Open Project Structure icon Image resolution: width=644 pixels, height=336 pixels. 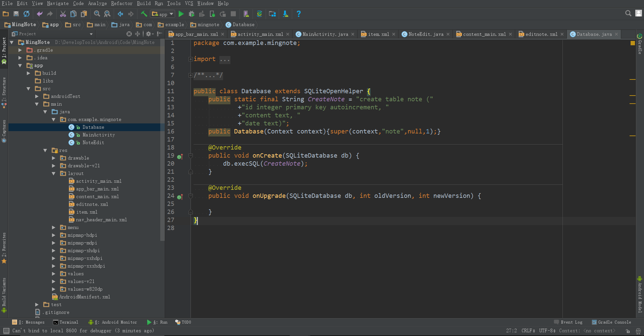pyautogui.click(x=272, y=14)
